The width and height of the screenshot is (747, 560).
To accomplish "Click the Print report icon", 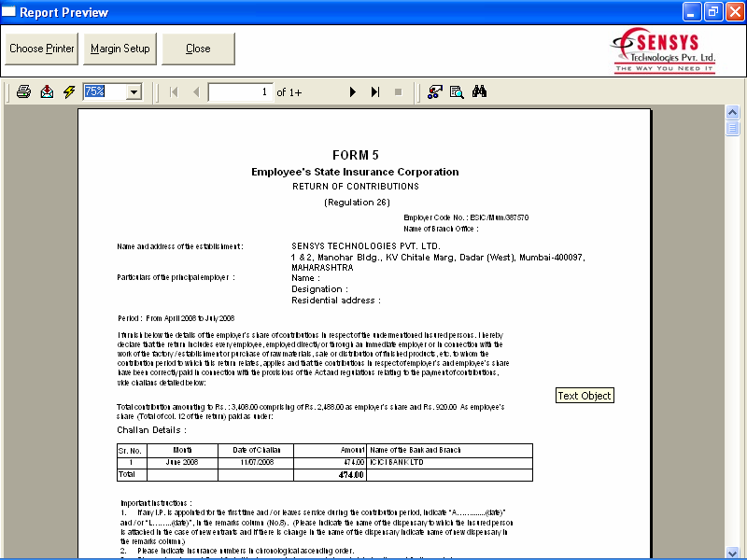I will coord(23,91).
